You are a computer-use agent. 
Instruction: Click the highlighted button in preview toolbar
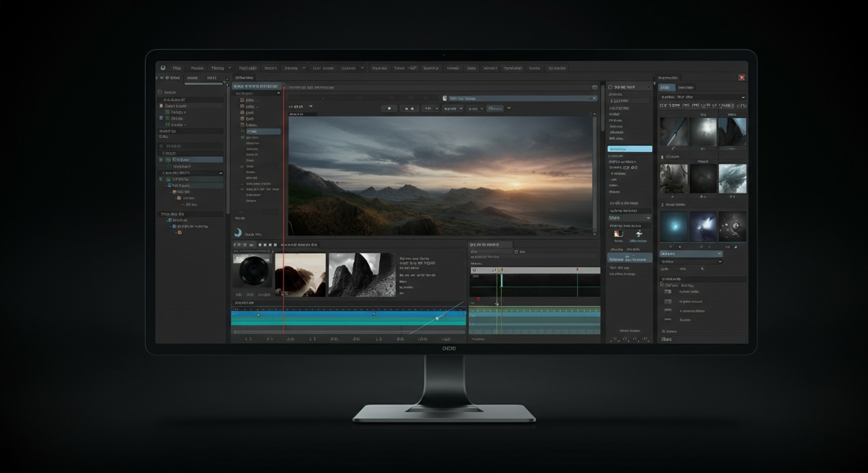[x=495, y=108]
